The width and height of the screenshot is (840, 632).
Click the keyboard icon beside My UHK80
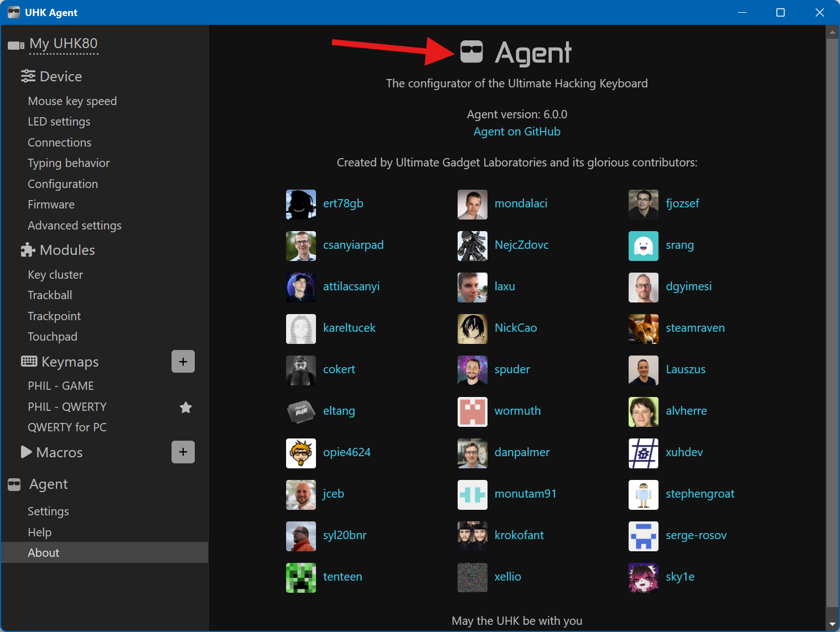16,45
